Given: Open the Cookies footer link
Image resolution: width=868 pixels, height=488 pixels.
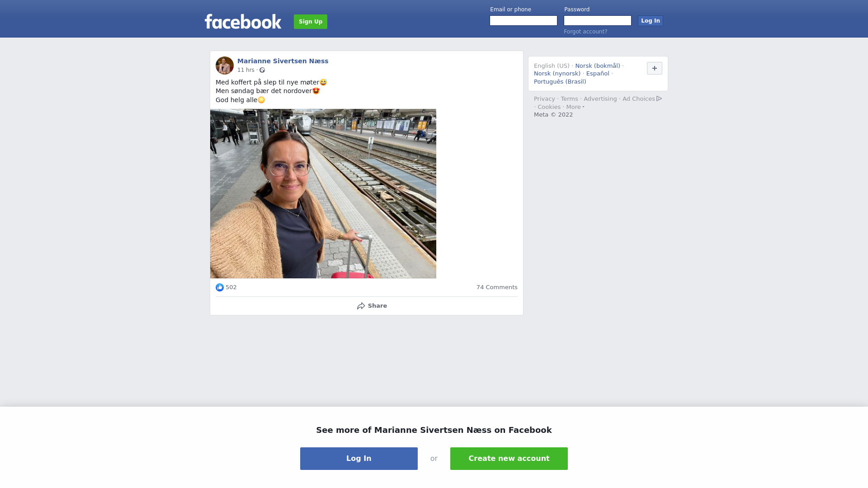Looking at the screenshot, I should pyautogui.click(x=549, y=107).
